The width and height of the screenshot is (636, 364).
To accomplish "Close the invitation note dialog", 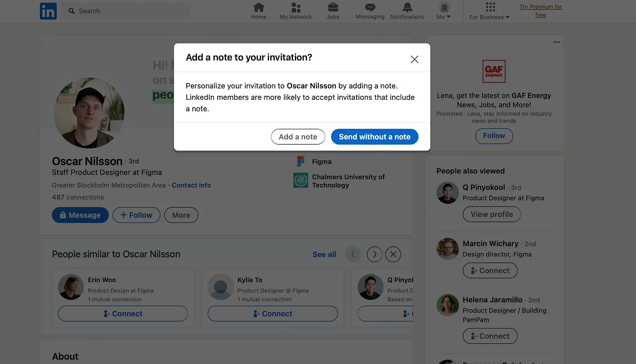I will pos(414,59).
